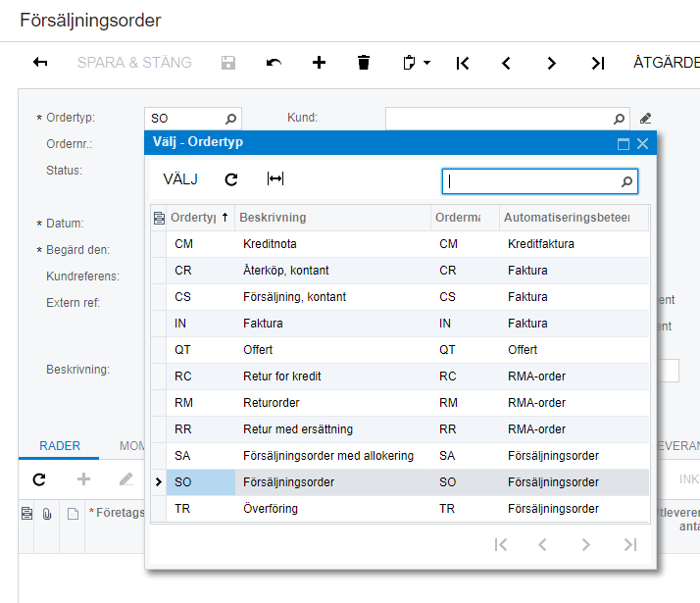Click the delete trash can icon

click(x=364, y=63)
